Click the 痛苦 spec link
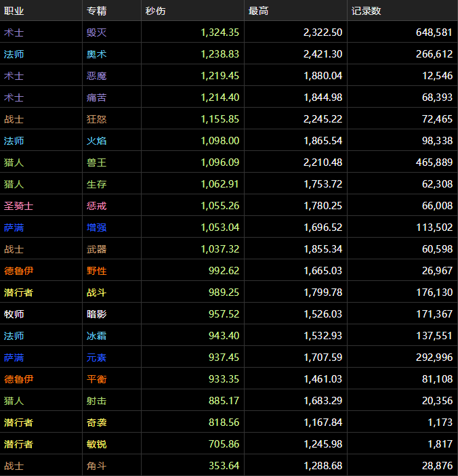The width and height of the screenshot is (458, 476). click(96, 98)
